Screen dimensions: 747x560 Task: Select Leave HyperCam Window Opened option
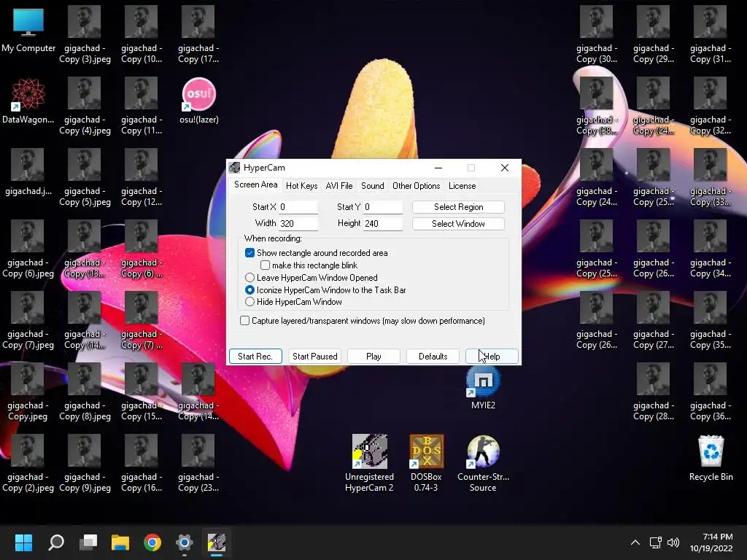[249, 278]
